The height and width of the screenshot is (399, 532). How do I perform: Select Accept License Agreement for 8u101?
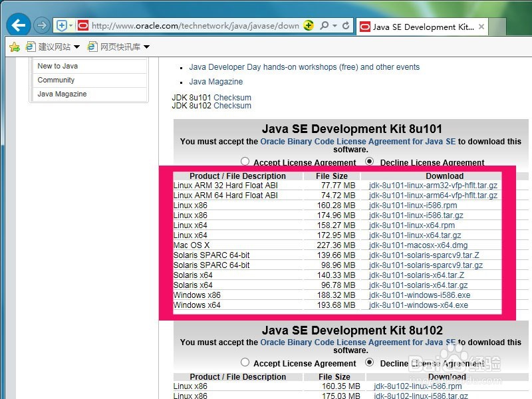pos(245,162)
